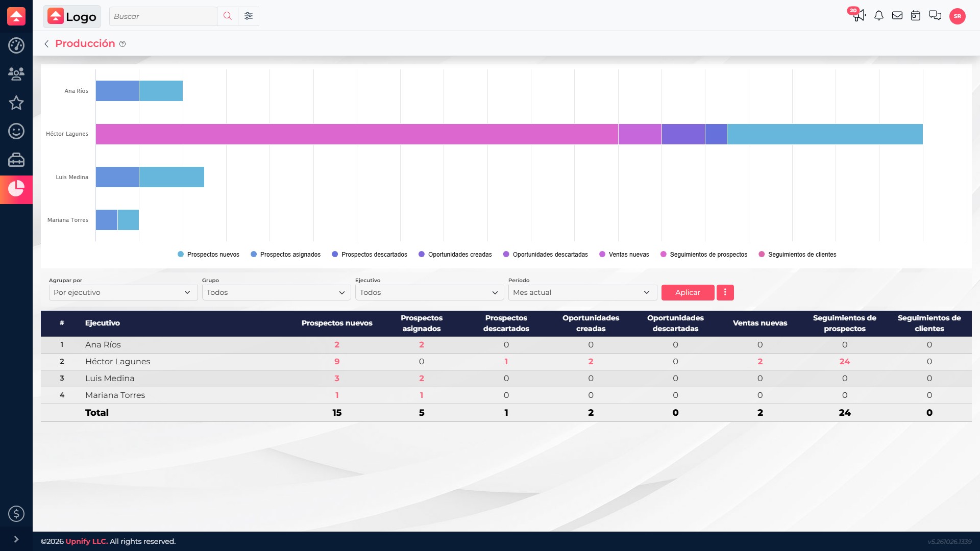Click the Ejecutivo column header
980x551 pixels.
pos(103,323)
